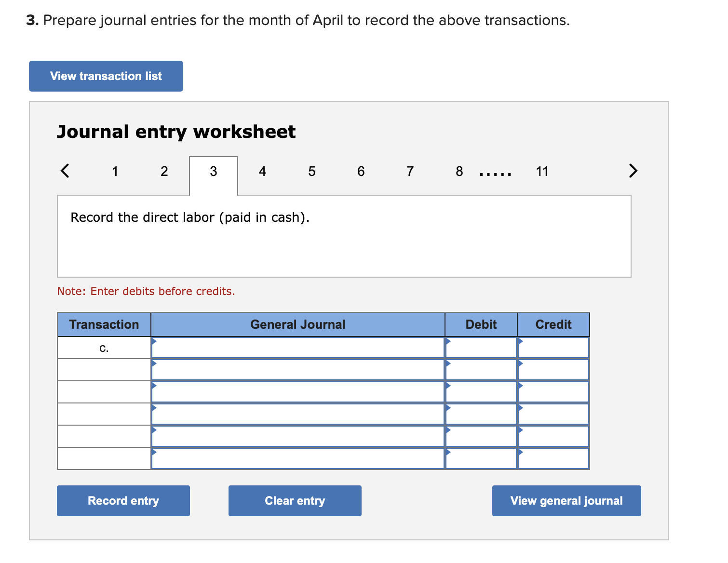Switch to journal entry tab 1

click(x=115, y=171)
